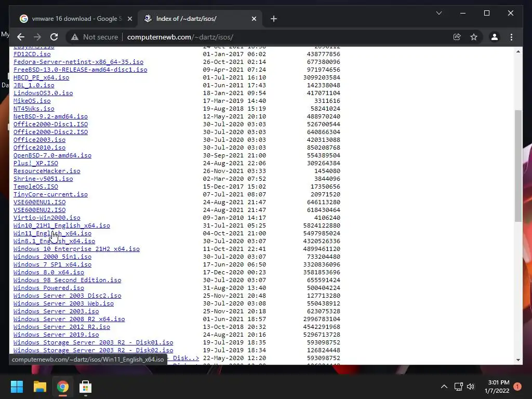Close the Index of /~dartz/isos/ tab
Screen dimensions: 532x399
[254, 19]
